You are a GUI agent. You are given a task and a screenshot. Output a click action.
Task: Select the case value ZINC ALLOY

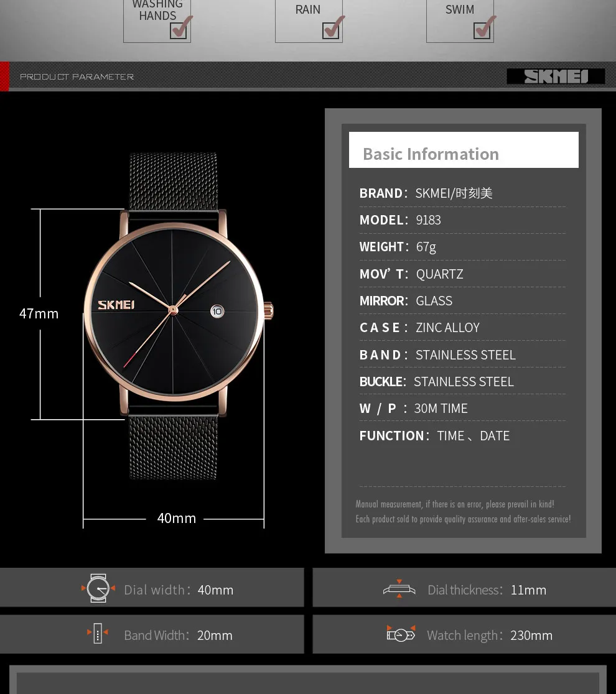pyautogui.click(x=448, y=328)
